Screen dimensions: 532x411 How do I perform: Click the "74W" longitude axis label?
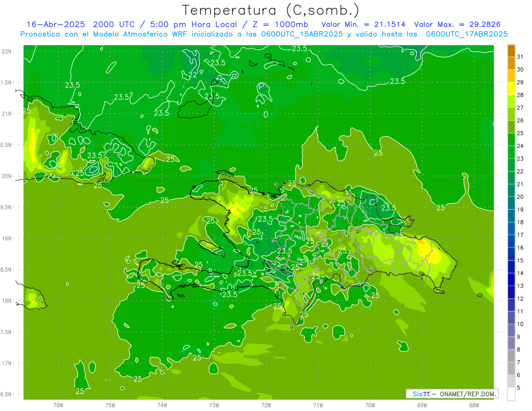tap(162, 405)
